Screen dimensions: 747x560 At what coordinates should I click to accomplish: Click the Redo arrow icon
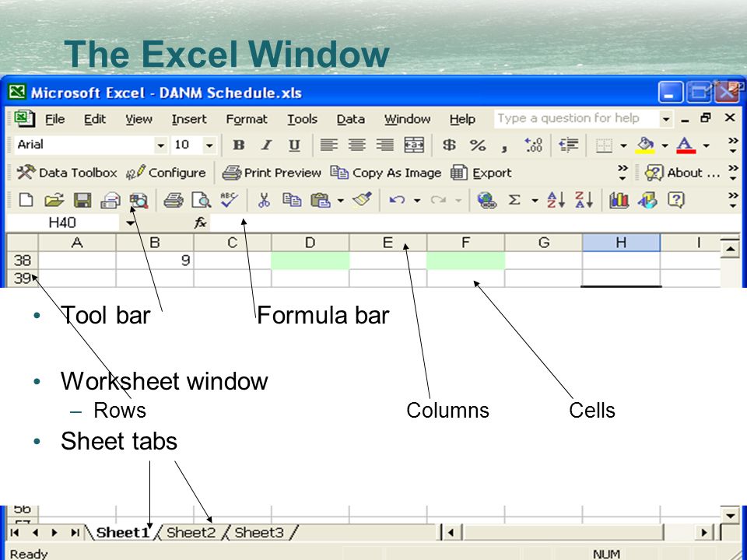click(438, 200)
